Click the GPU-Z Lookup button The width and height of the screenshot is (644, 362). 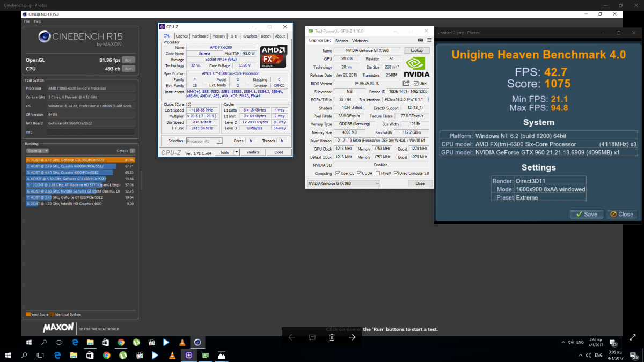[417, 50]
